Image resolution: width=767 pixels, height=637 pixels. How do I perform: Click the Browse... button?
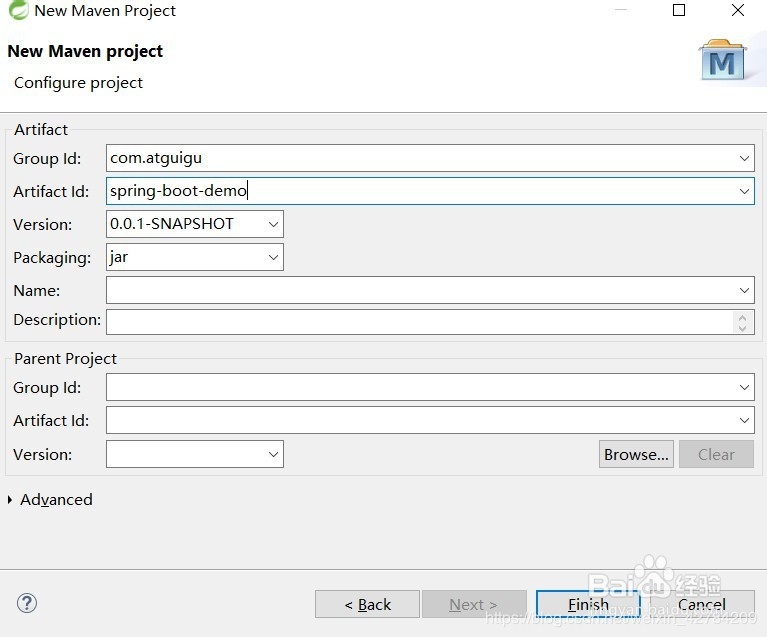click(636, 454)
